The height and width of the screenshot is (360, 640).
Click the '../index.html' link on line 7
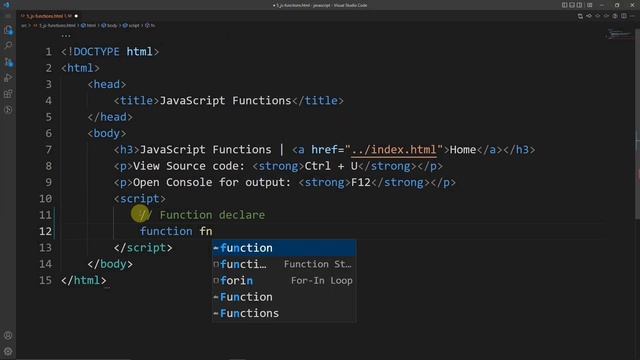tap(393, 150)
